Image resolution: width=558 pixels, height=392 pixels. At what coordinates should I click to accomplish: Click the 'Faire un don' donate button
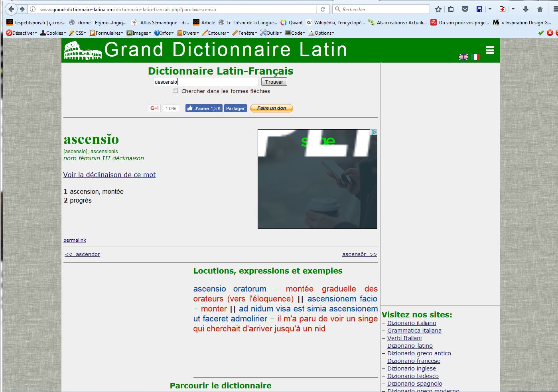coord(271,108)
